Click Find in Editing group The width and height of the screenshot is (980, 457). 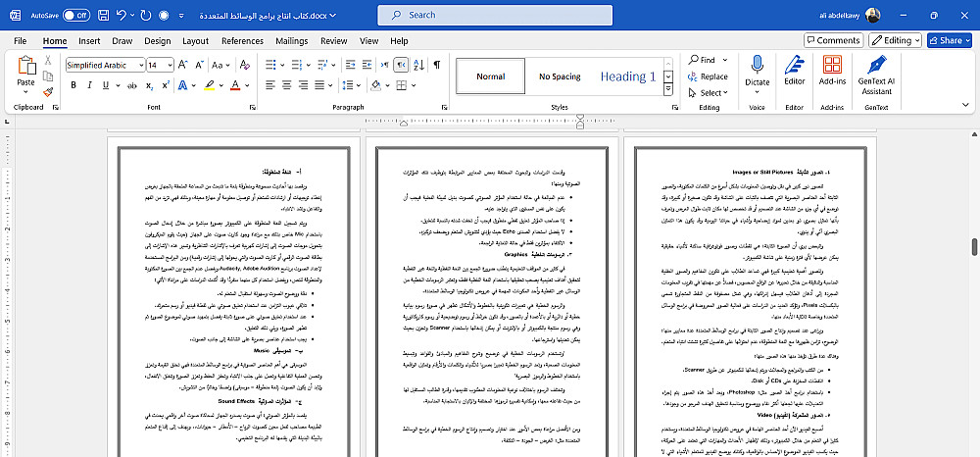coord(703,60)
